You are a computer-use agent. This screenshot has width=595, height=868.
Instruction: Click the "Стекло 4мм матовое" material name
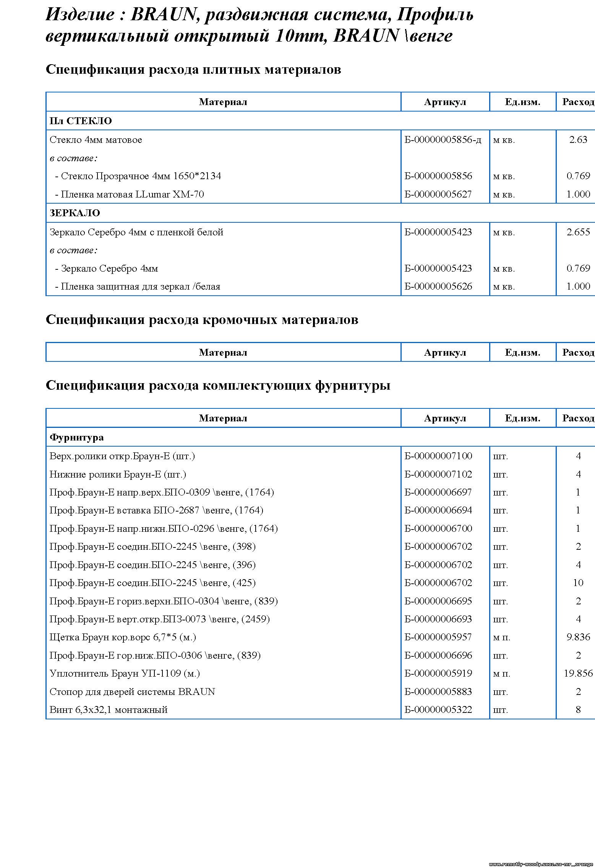[96, 140]
